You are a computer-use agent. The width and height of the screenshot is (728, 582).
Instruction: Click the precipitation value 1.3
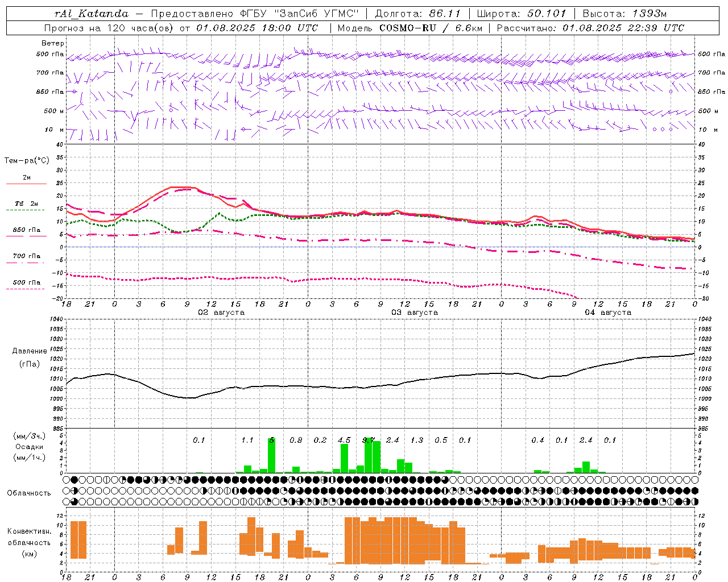coord(417,440)
